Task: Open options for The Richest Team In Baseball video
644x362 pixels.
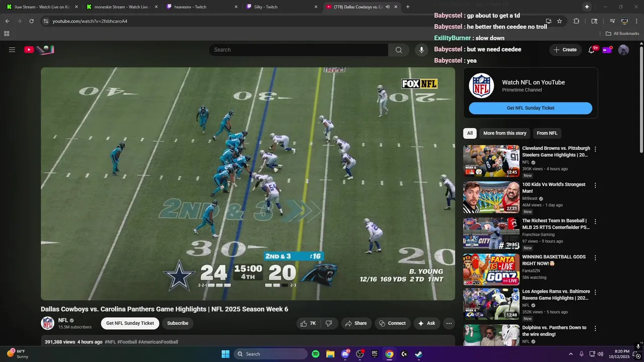Action: (x=595, y=222)
